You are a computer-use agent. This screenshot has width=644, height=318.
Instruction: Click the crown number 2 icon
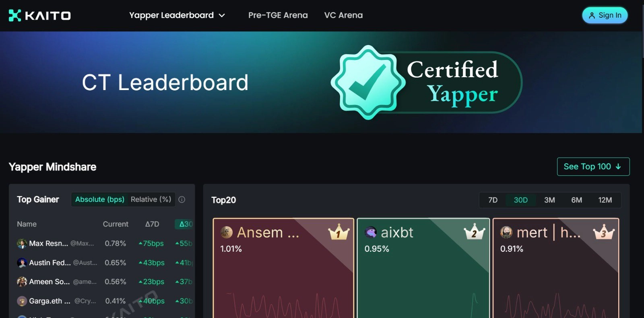(x=474, y=232)
